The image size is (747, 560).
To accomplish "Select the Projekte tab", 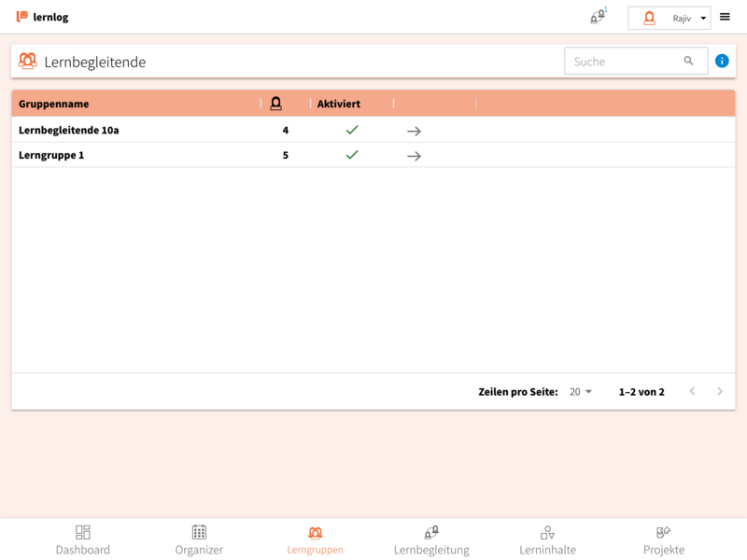I will click(x=664, y=539).
